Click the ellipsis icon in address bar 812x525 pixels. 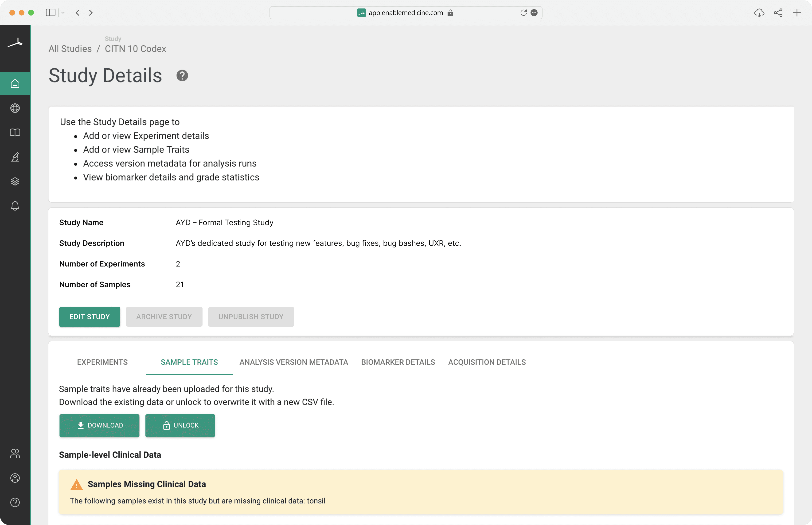pyautogui.click(x=534, y=13)
